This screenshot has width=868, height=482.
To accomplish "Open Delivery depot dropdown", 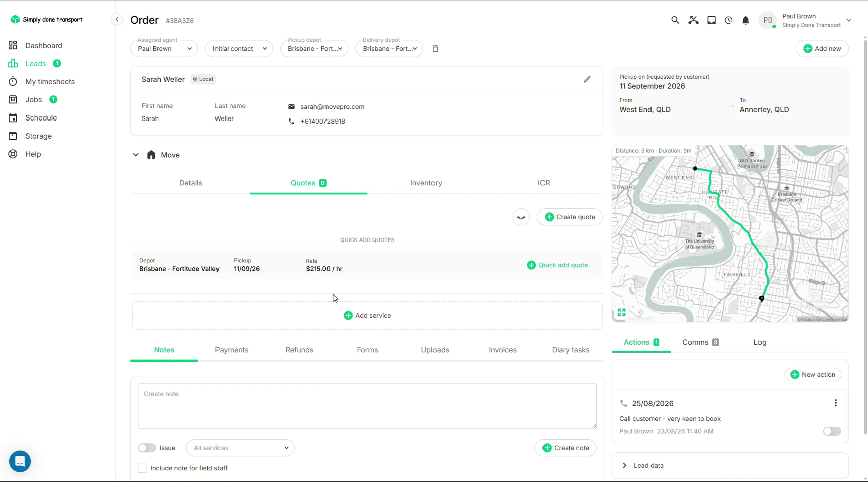I will click(x=389, y=49).
